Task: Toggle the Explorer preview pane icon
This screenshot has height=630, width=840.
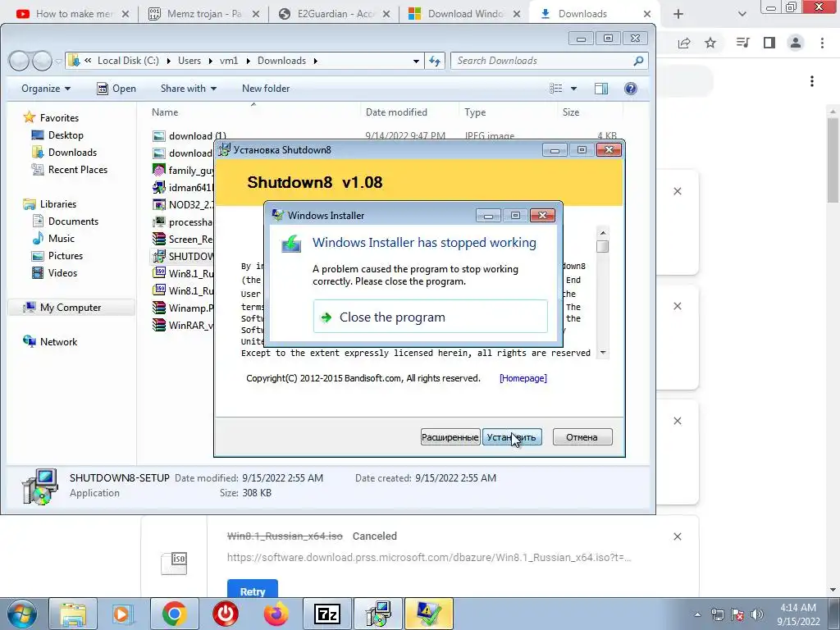Action: tap(601, 89)
